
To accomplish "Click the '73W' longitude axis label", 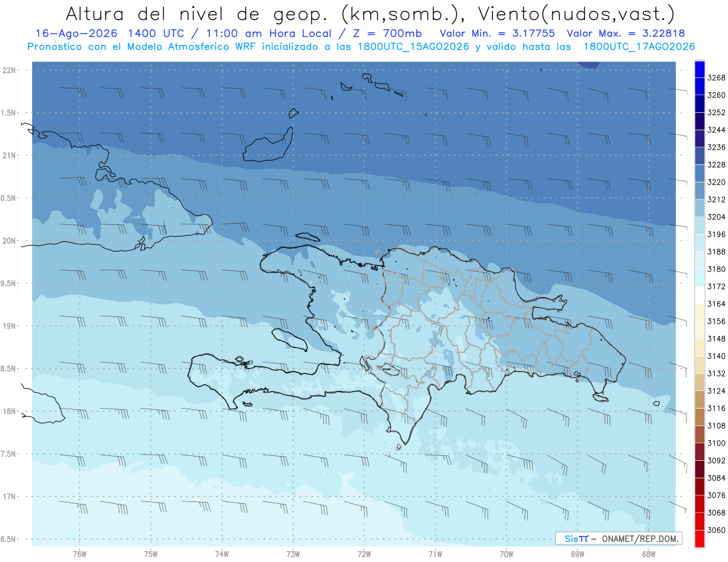I will pyautogui.click(x=293, y=554).
